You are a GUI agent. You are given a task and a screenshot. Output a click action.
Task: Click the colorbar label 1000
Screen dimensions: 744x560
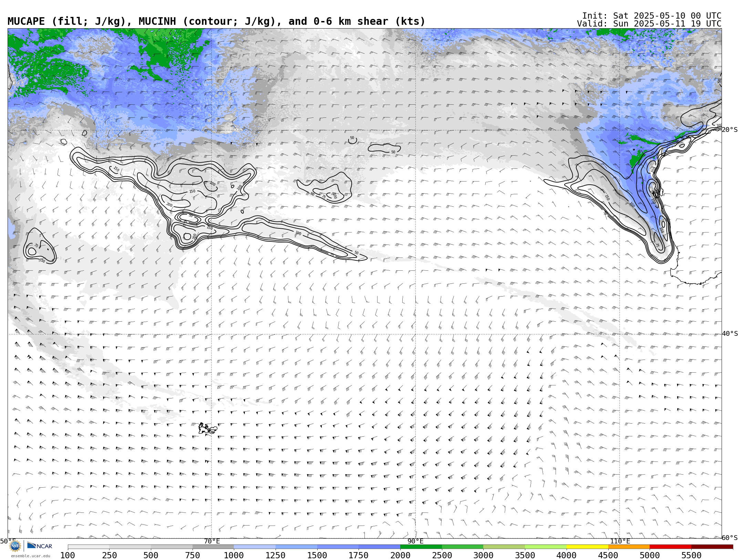(234, 556)
